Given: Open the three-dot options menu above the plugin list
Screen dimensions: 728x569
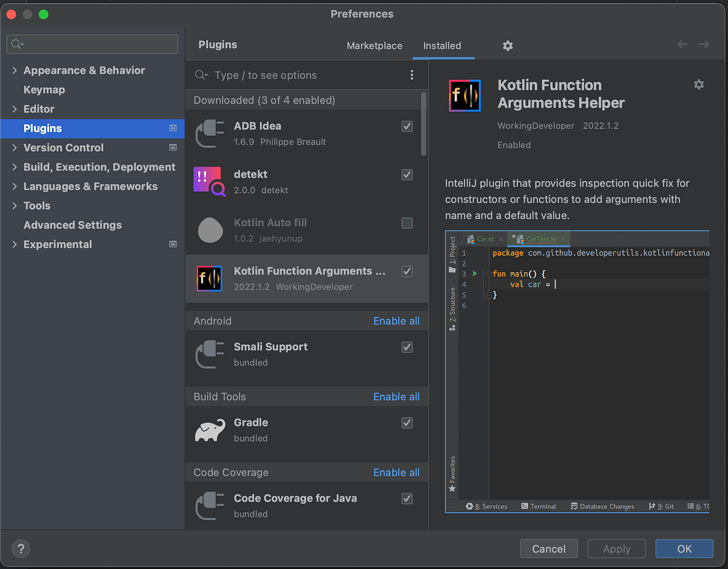Looking at the screenshot, I should click(412, 75).
